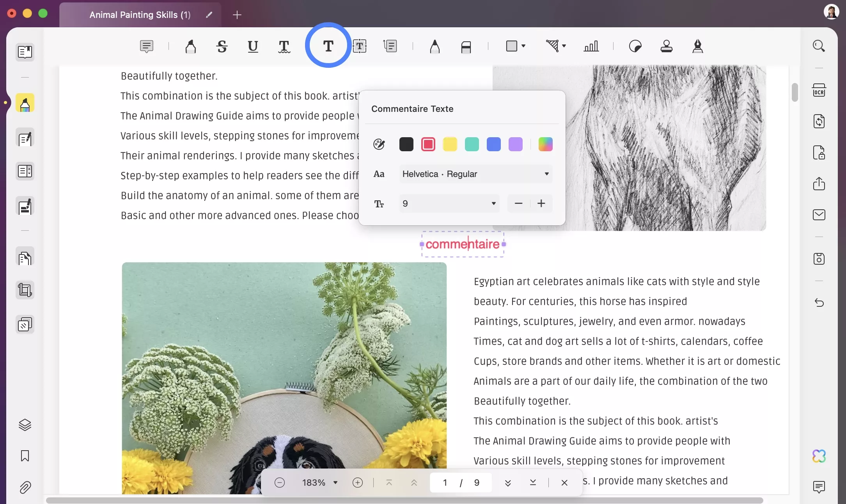Go to the next page

pos(507,483)
